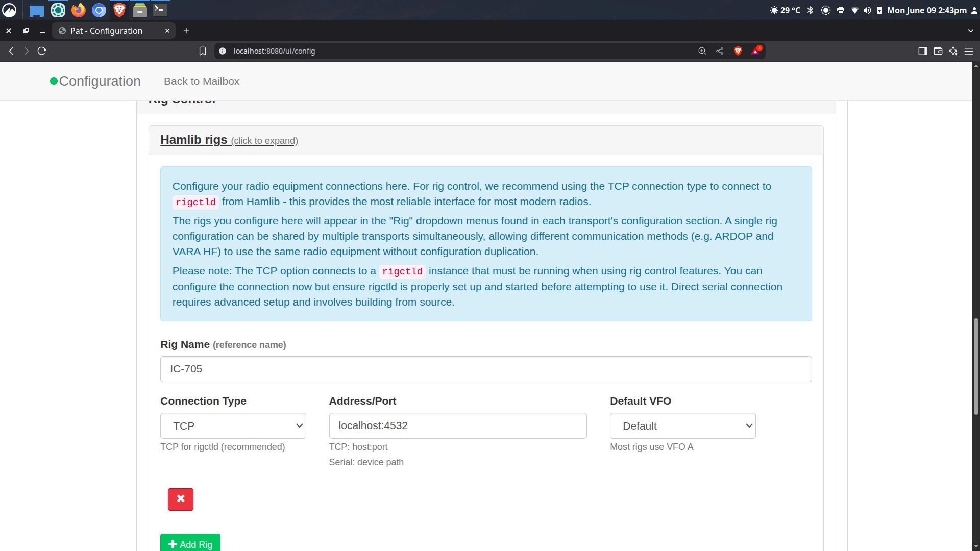Open a new browser tab

pyautogui.click(x=186, y=31)
